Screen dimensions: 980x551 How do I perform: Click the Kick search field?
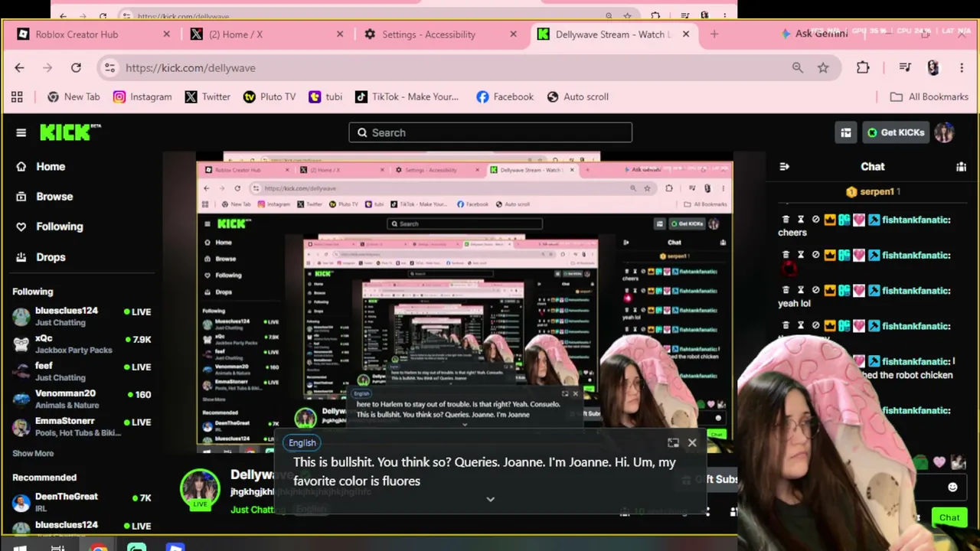(490, 132)
